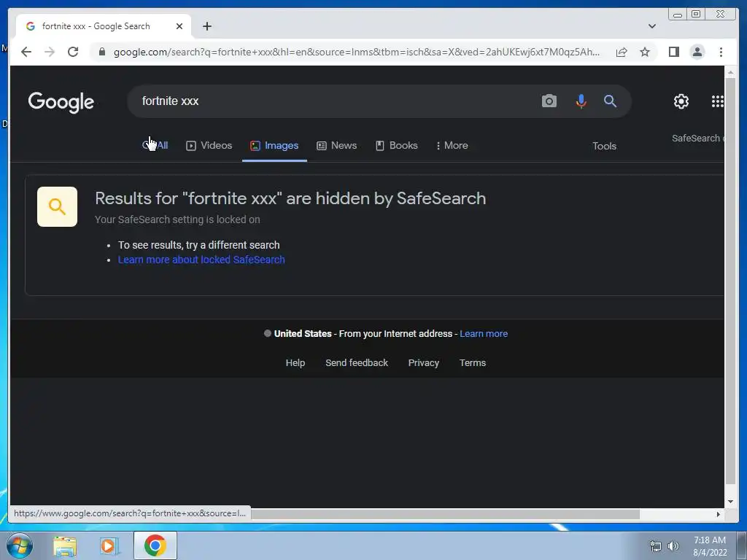Go back with the browser back arrow
Screen dimensions: 747x560
coord(26,52)
